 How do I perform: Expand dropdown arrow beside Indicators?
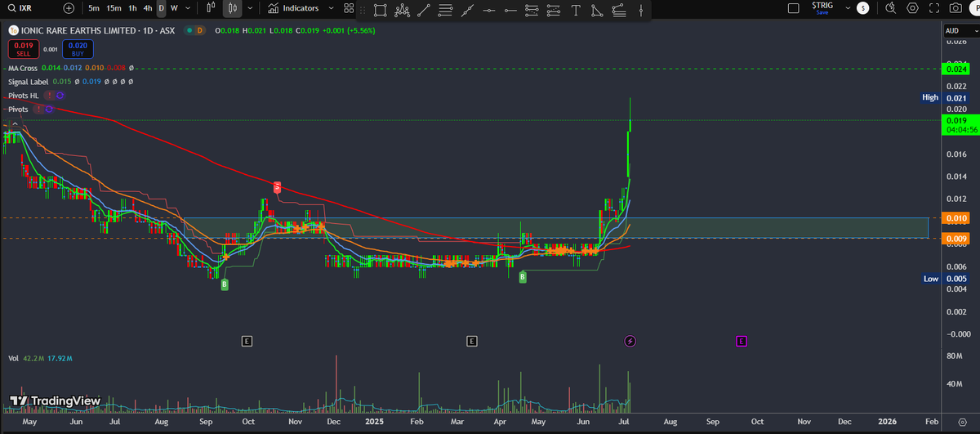click(x=331, y=8)
